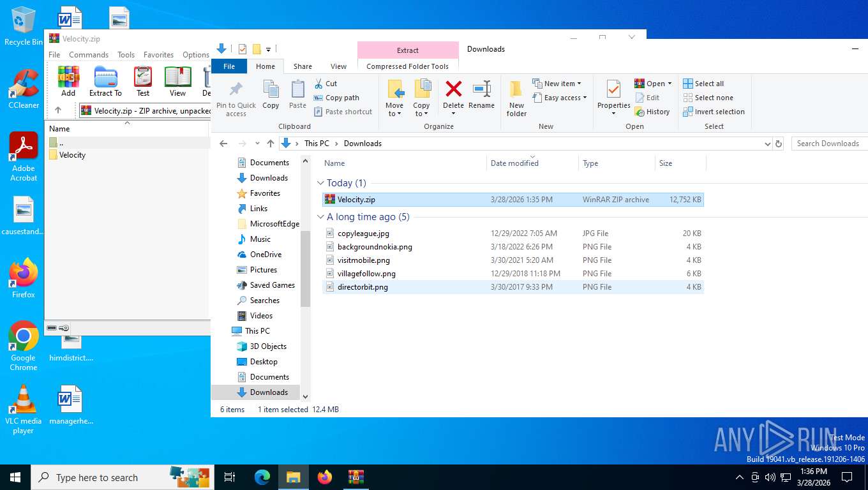
Task: Pin to Quick access in Explorer ribbon
Action: click(x=236, y=99)
